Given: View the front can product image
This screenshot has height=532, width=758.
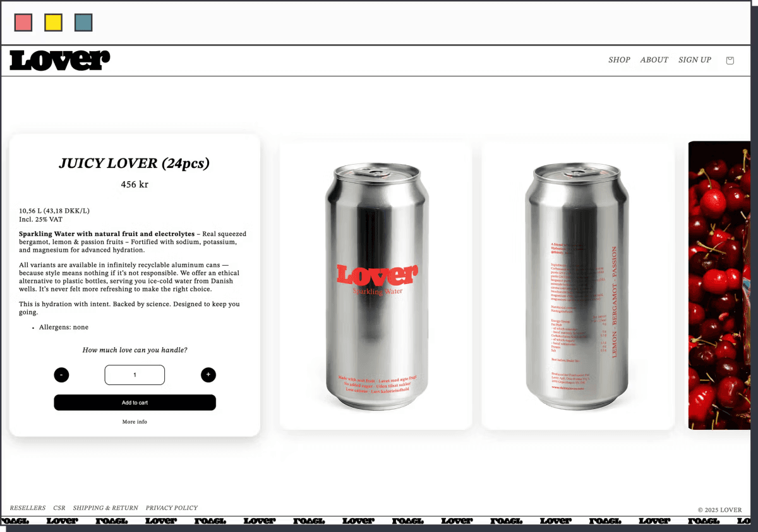Looking at the screenshot, I should [376, 285].
